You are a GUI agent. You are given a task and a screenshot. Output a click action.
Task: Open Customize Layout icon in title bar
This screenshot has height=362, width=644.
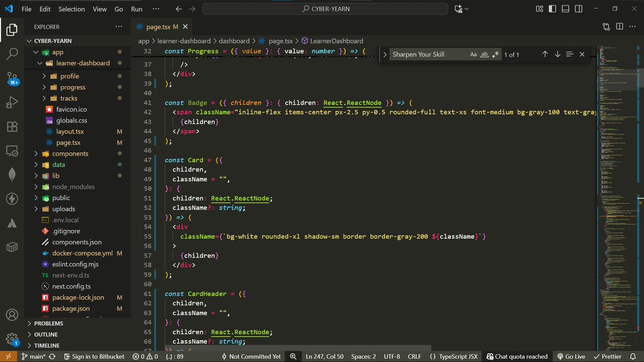[x=540, y=9]
